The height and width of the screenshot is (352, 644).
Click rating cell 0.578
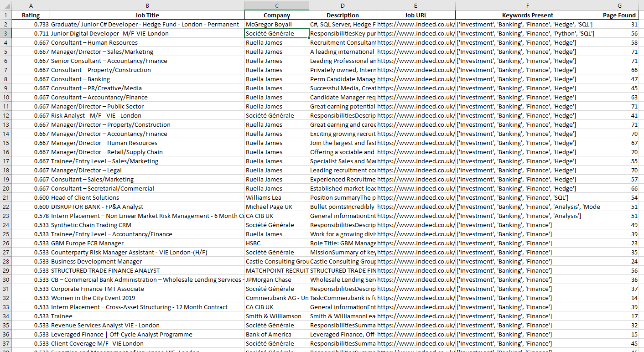[31, 216]
